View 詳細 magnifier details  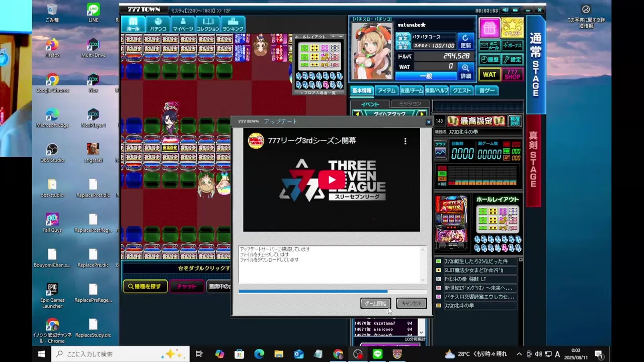pyautogui.click(x=465, y=71)
